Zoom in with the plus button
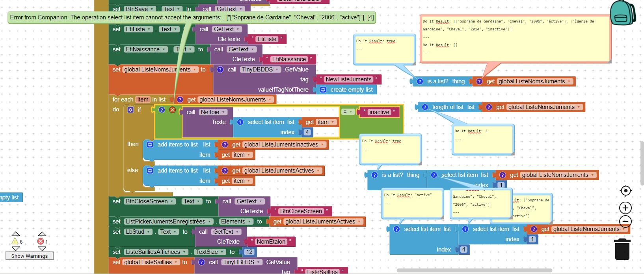The height and width of the screenshot is (274, 644). (625, 208)
